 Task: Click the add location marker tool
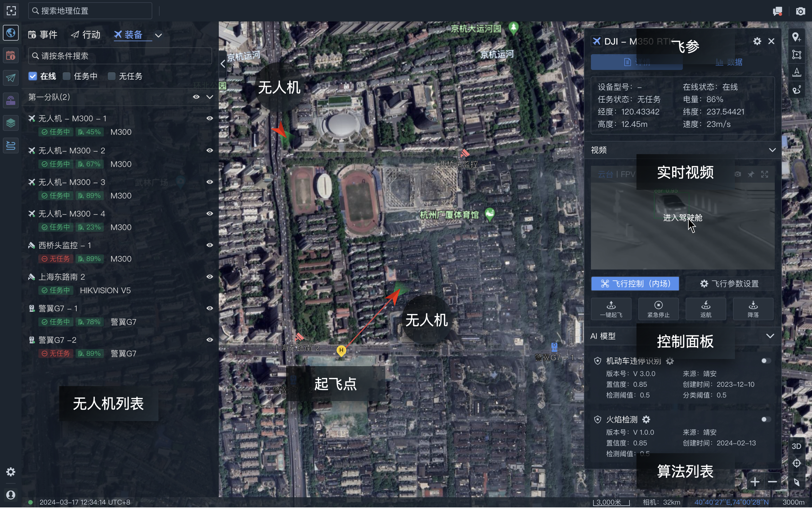click(796, 37)
